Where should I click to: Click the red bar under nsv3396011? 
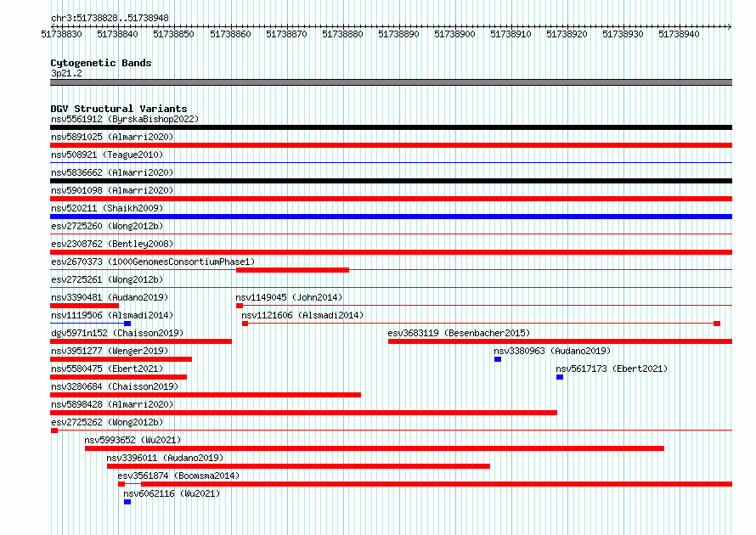298,466
